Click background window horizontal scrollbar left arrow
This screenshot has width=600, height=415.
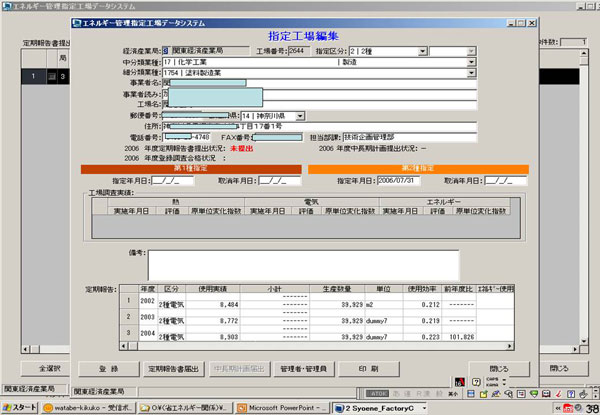click(26, 349)
